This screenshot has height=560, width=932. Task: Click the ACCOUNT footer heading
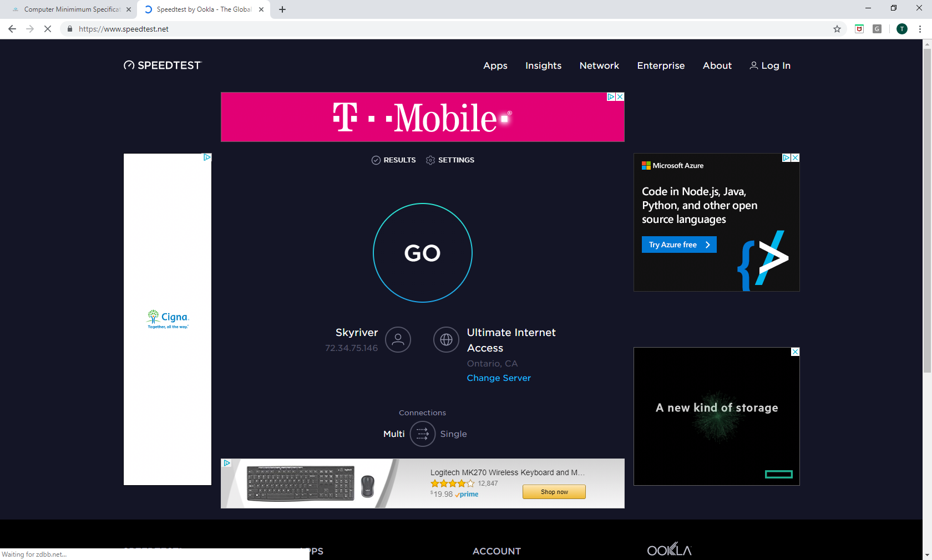497,551
